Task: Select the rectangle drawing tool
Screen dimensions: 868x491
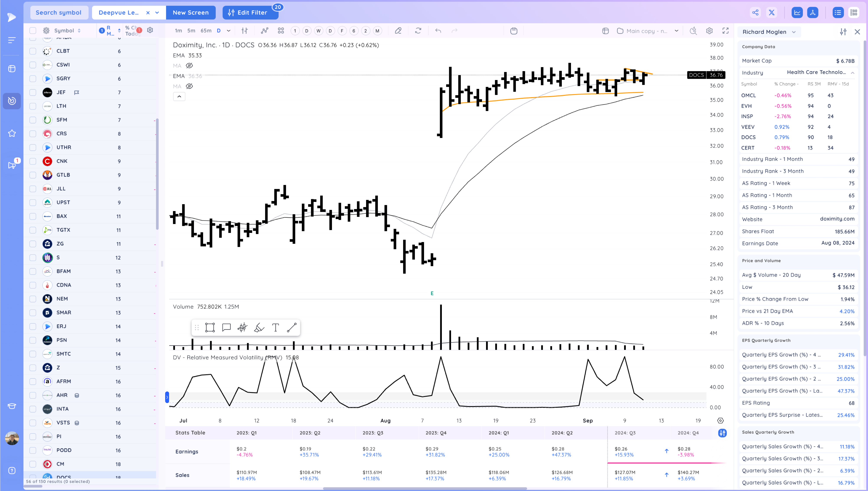Action: pyautogui.click(x=210, y=327)
